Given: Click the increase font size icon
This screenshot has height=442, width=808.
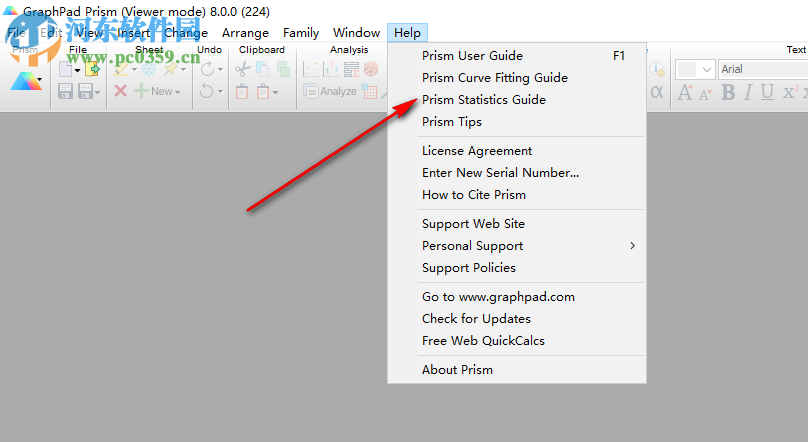Looking at the screenshot, I should pos(685,92).
